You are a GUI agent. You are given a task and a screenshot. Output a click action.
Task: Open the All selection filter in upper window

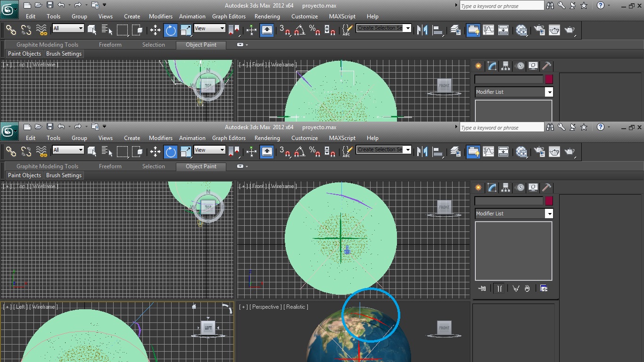(68, 28)
